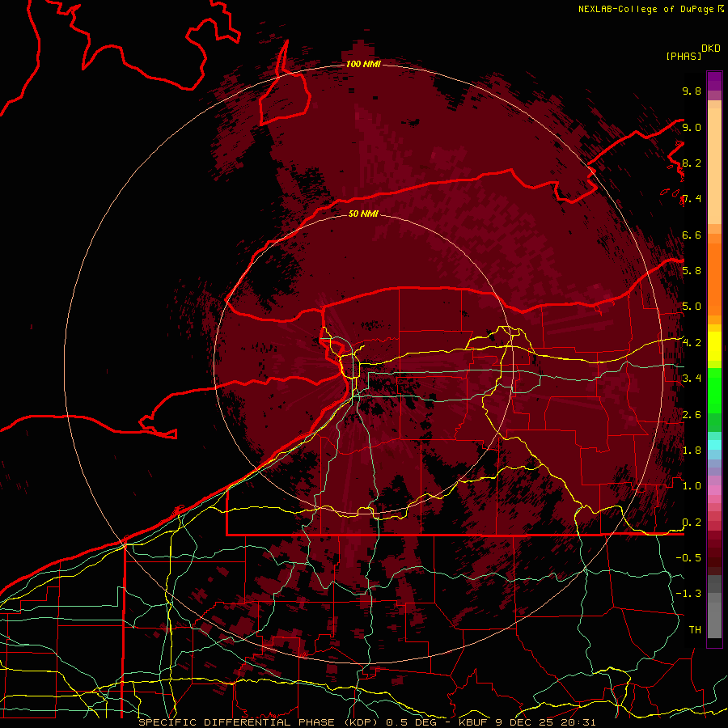Click the -1.3 value on the scale
This screenshot has width=728, height=728.
pos(688,594)
